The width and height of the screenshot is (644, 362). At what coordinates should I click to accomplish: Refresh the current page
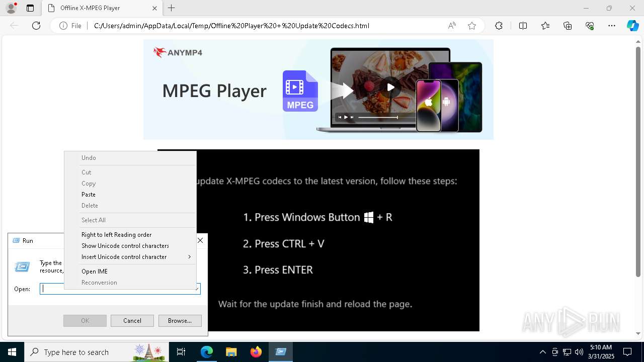coord(36,26)
